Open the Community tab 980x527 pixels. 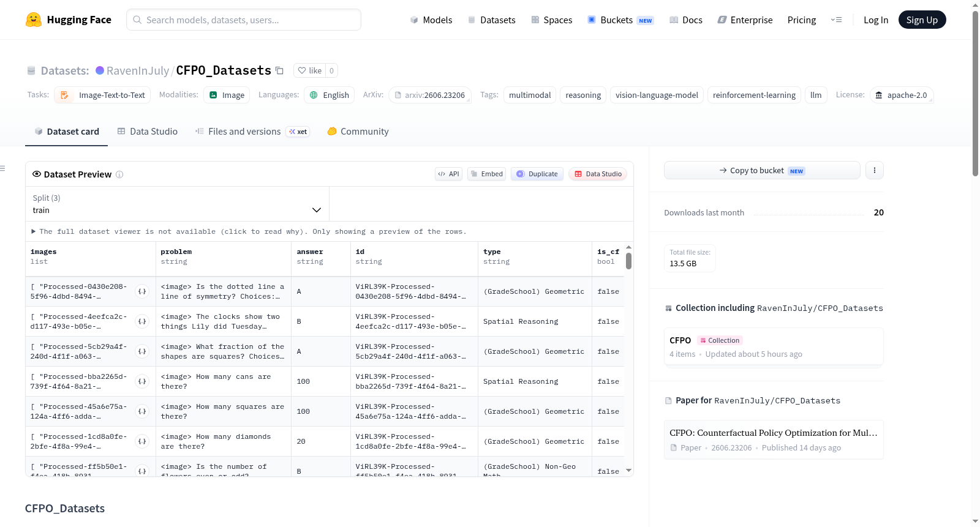pos(358,131)
